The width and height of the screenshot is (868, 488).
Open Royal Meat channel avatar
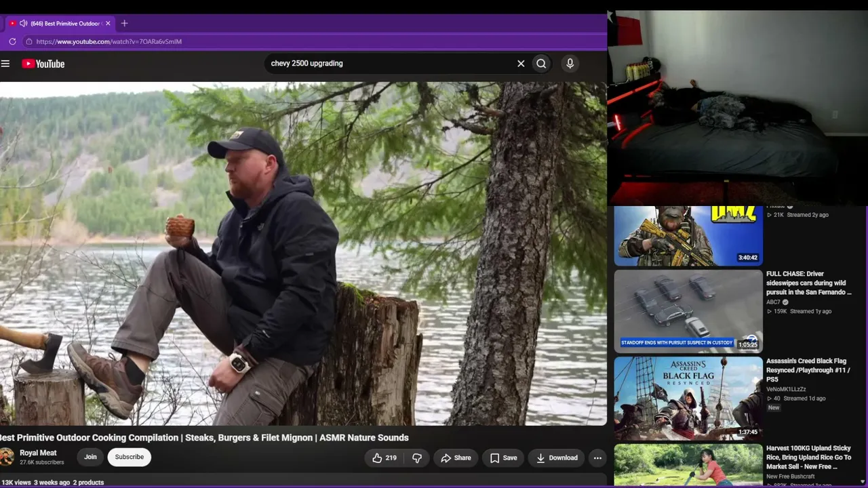(x=6, y=457)
